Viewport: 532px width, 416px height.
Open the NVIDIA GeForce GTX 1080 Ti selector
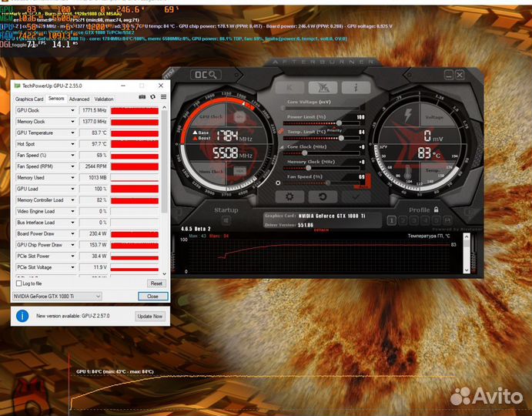pos(57,296)
